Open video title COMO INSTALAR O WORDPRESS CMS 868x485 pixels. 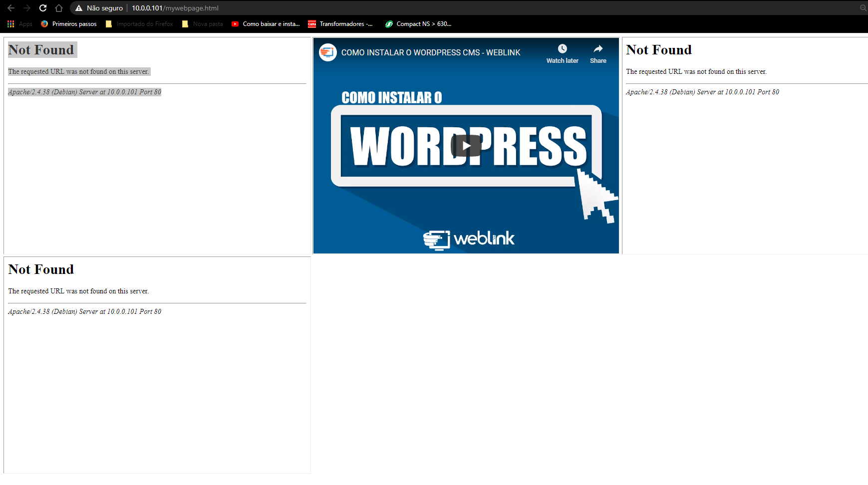431,52
